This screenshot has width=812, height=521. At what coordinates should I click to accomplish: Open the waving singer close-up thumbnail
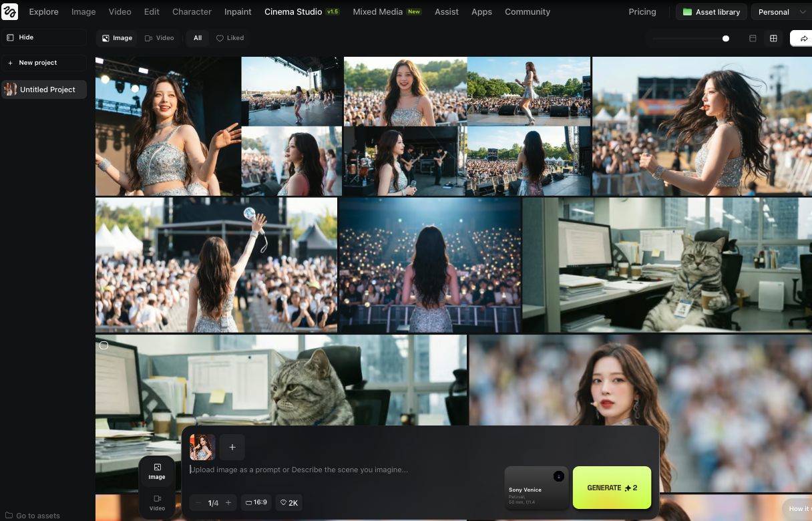pyautogui.click(x=168, y=126)
